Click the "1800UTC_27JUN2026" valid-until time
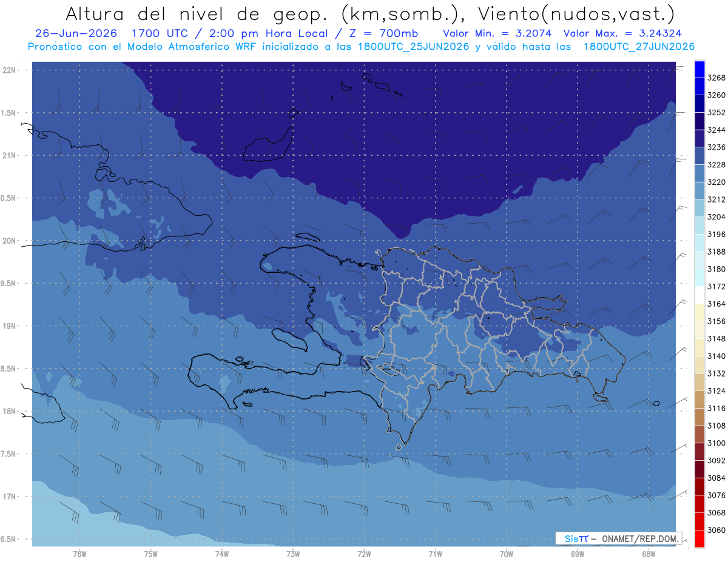The width and height of the screenshot is (728, 562). pyautogui.click(x=639, y=47)
